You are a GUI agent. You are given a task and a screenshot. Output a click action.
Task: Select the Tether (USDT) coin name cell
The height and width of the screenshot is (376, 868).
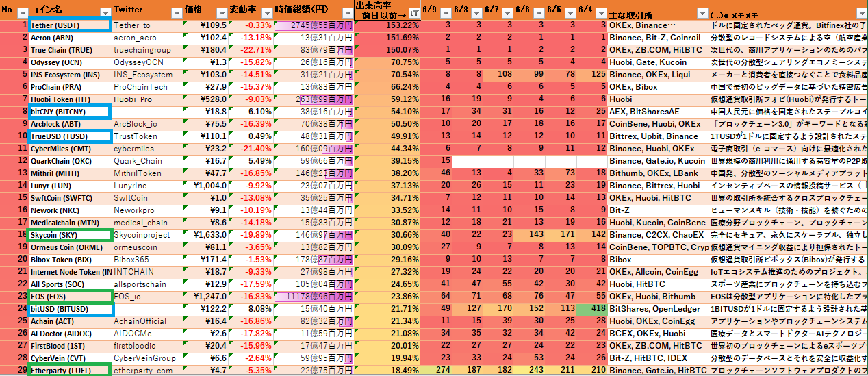69,25
